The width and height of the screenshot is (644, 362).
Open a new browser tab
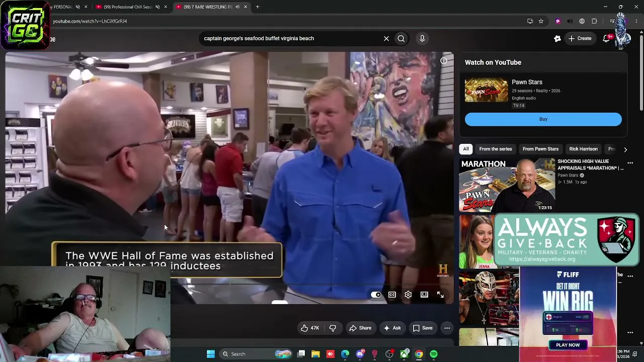pyautogui.click(x=258, y=7)
